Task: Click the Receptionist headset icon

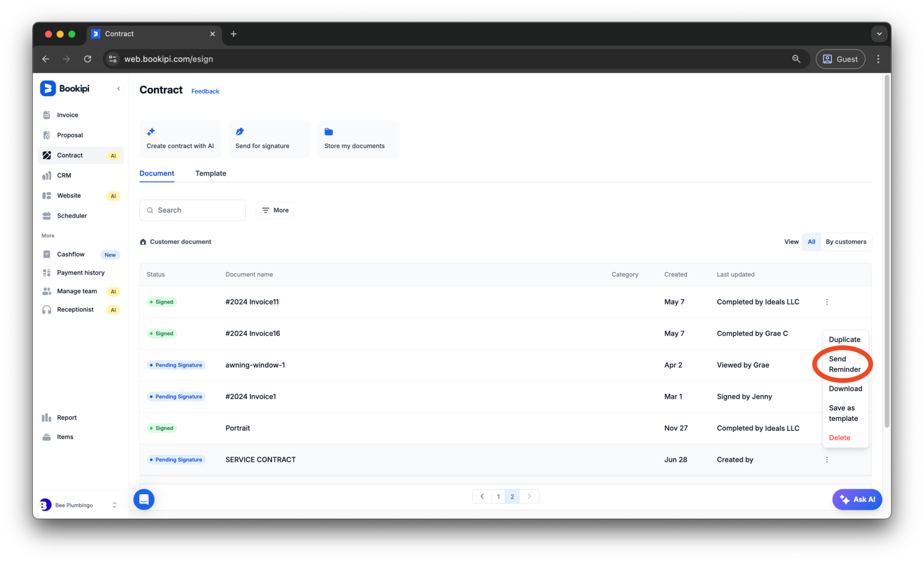Action: (x=47, y=310)
